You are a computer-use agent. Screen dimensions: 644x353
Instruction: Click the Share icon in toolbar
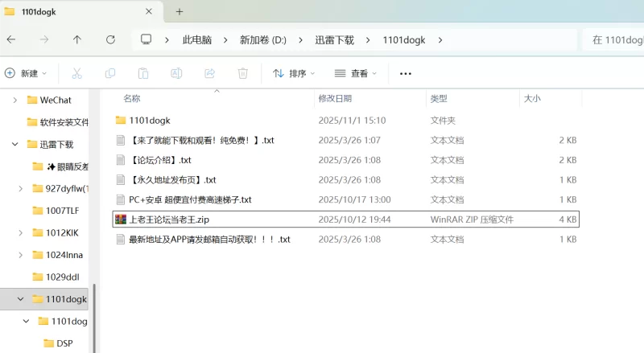coord(209,73)
